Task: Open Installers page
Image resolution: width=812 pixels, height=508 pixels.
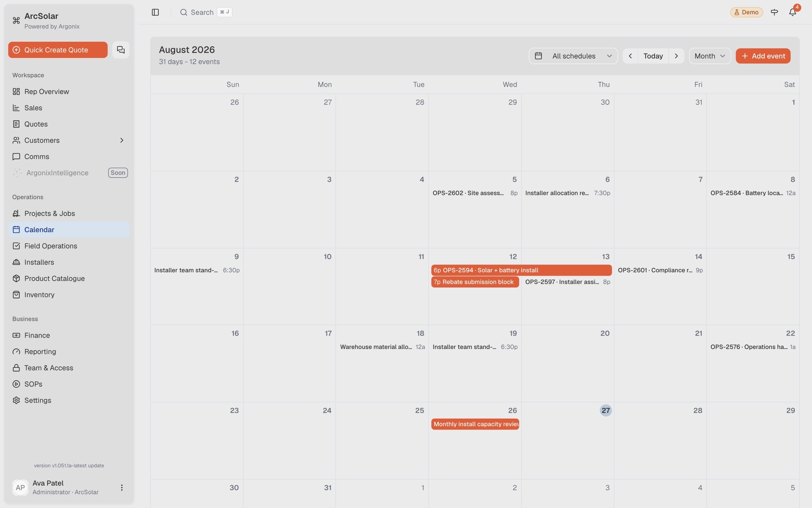Action: [69, 262]
